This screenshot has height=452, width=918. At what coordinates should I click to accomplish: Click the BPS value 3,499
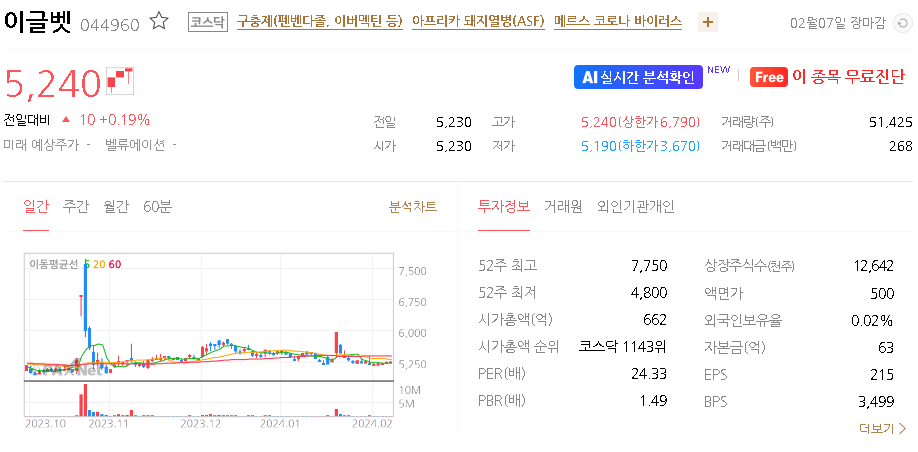(x=878, y=401)
